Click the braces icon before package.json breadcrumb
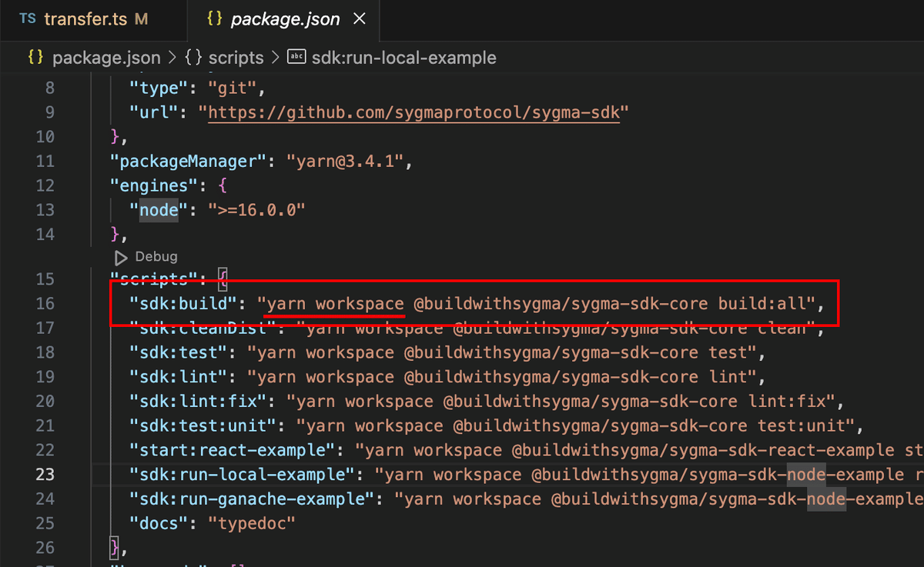924x567 pixels. (35, 58)
